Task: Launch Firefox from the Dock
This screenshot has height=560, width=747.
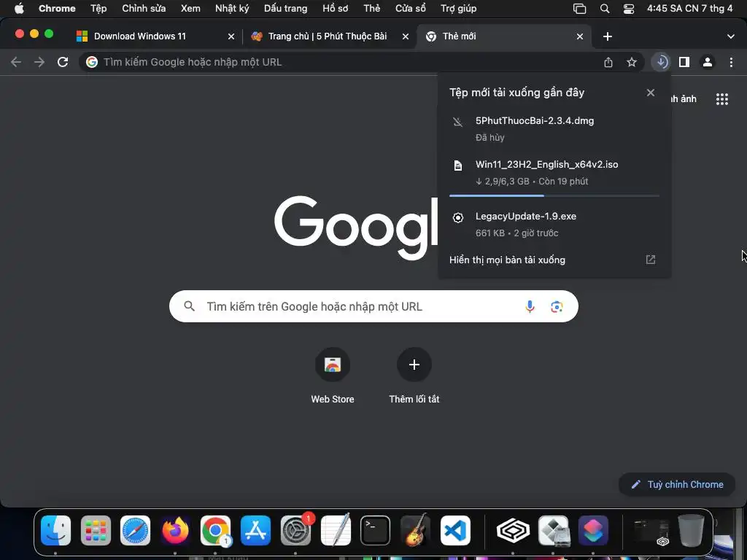Action: (x=175, y=530)
